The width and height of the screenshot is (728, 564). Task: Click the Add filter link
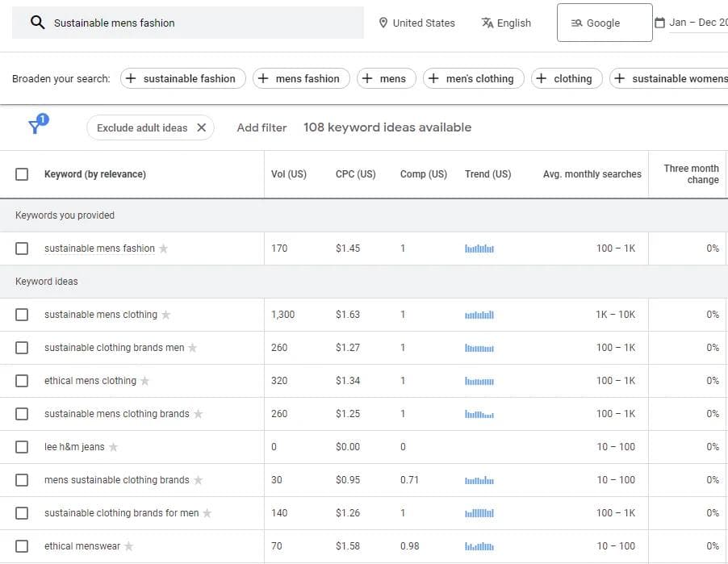[261, 127]
